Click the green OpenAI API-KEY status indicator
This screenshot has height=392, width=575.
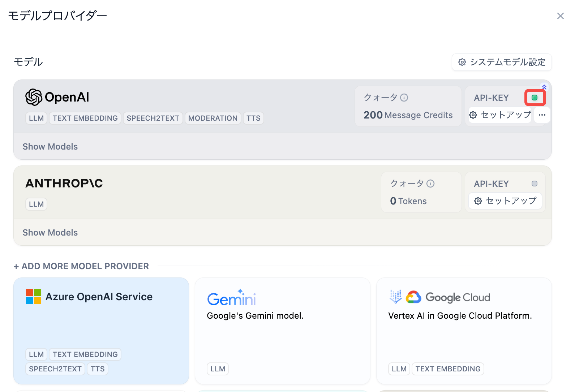tap(535, 98)
